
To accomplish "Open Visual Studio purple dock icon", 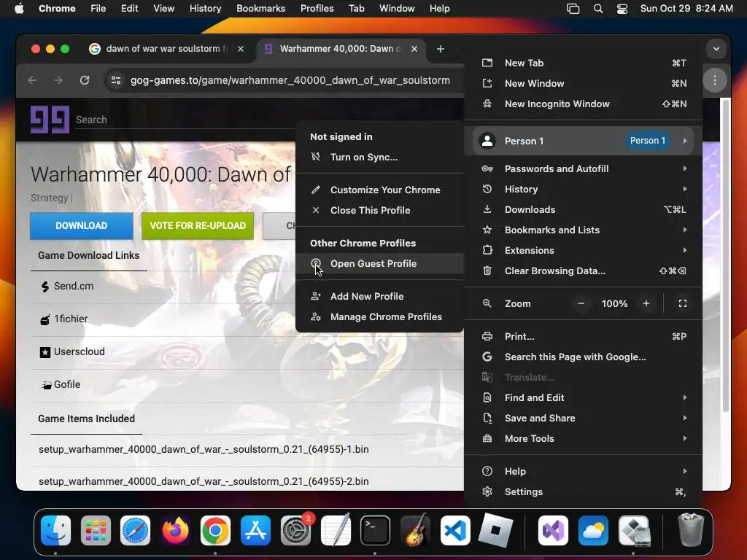I will tap(553, 530).
